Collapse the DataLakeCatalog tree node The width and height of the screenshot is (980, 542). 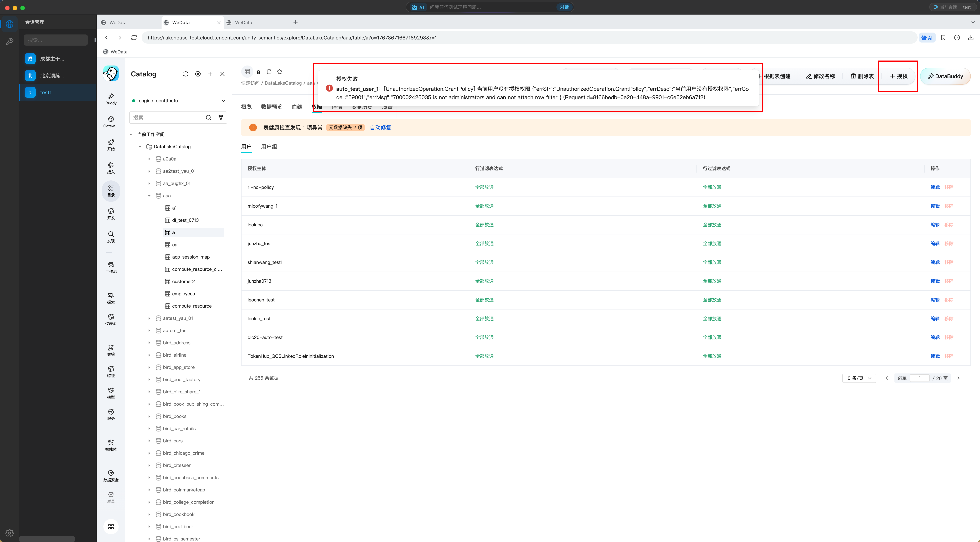pos(140,147)
